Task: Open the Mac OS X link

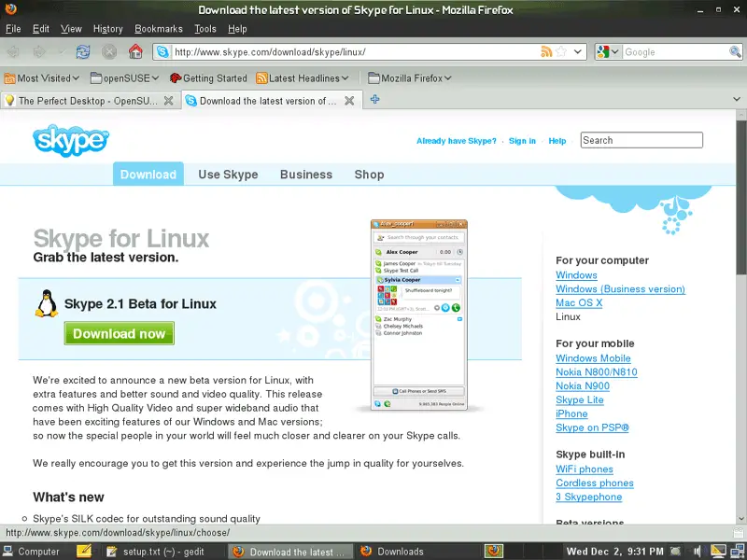Action: pos(579,302)
